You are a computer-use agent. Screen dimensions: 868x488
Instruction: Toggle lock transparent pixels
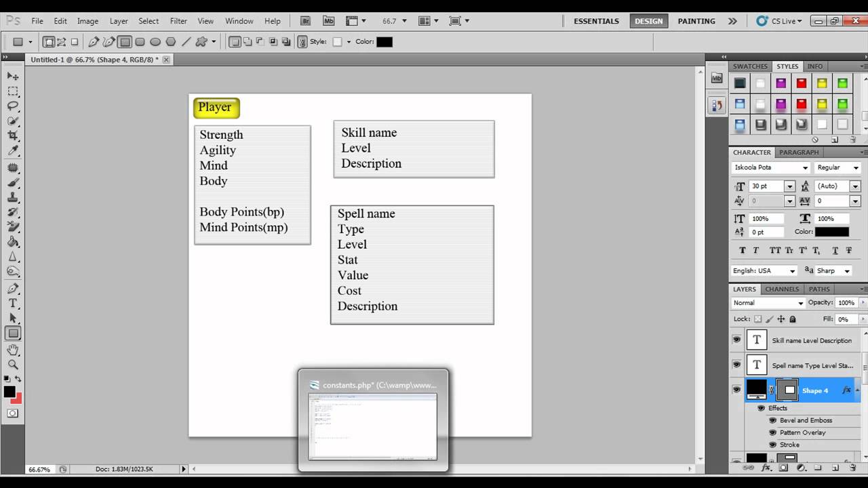(758, 319)
